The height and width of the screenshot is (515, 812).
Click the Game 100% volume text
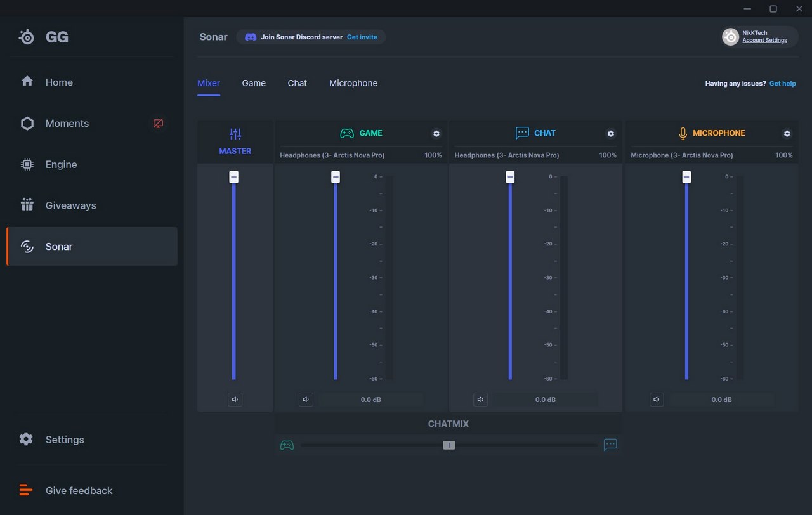point(433,155)
